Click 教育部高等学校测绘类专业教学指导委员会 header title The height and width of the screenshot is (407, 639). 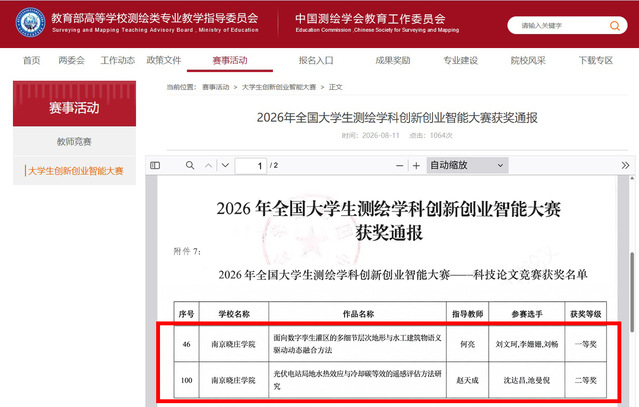pyautogui.click(x=155, y=18)
